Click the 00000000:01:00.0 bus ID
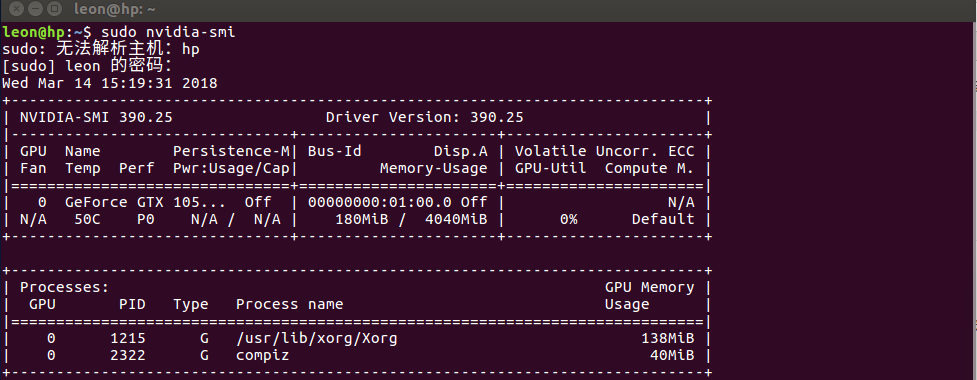Viewport: 977px width, 380px height. (x=381, y=202)
